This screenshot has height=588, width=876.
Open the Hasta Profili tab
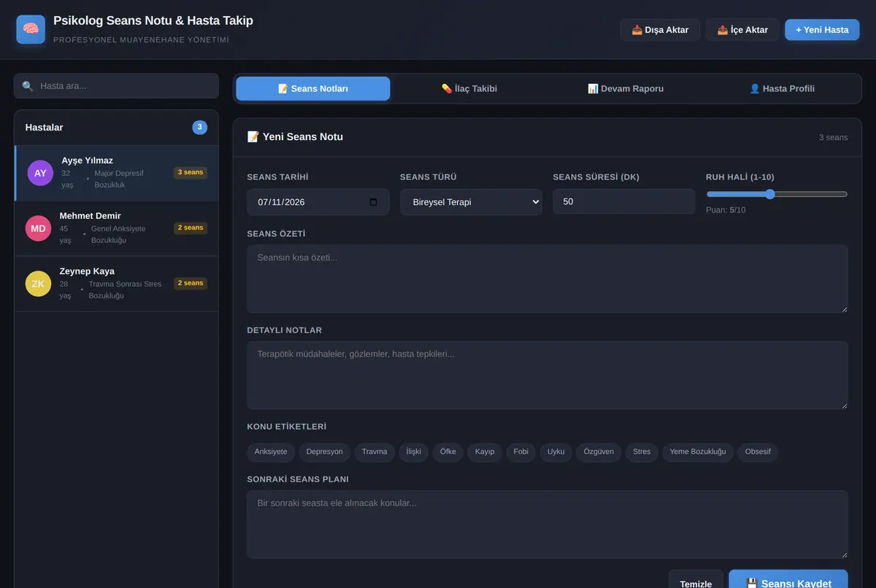tap(782, 88)
